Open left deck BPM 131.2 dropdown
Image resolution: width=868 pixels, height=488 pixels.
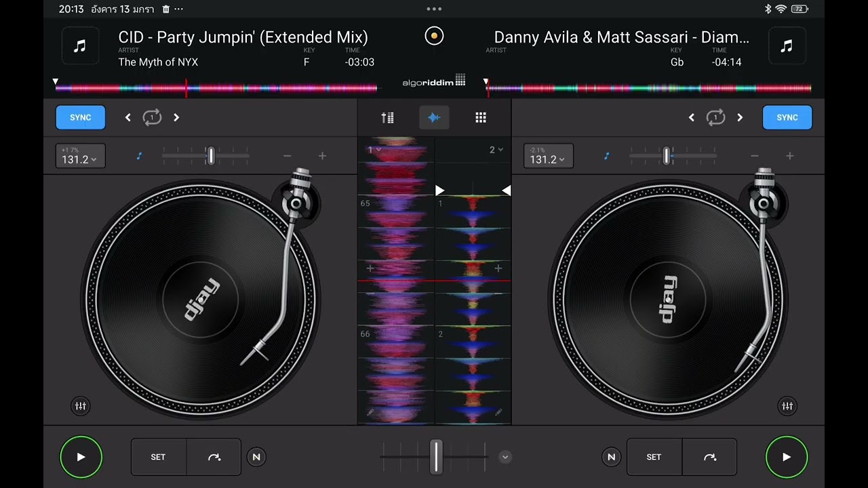click(80, 156)
